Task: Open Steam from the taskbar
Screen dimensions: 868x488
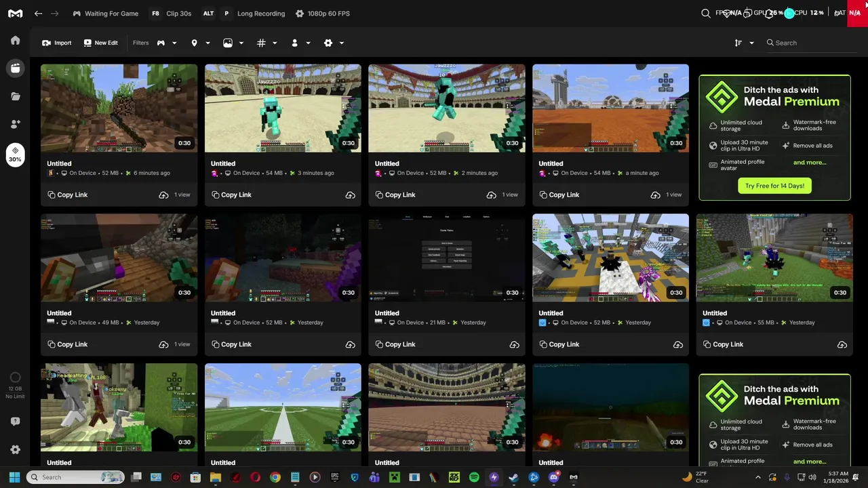Action: 513,477
